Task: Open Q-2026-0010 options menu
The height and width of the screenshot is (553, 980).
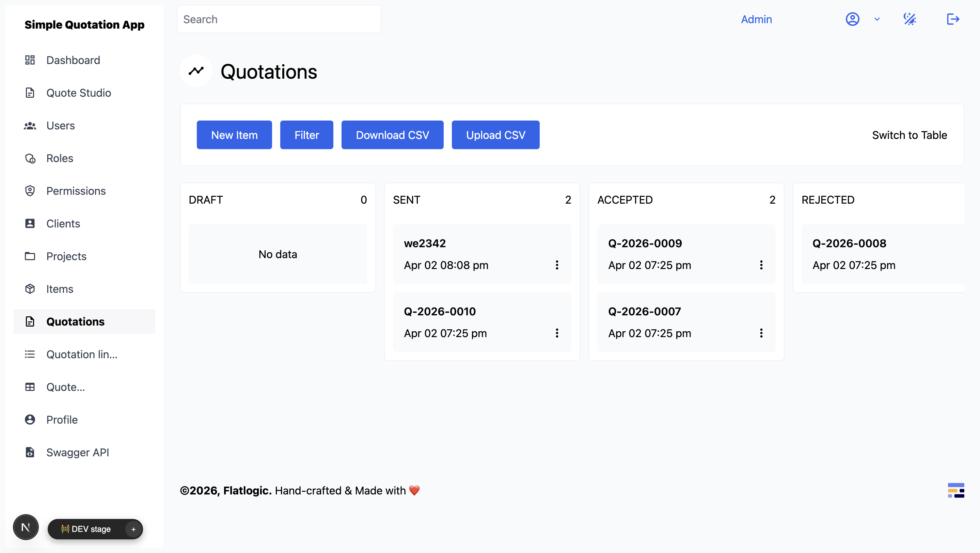Action: point(557,333)
